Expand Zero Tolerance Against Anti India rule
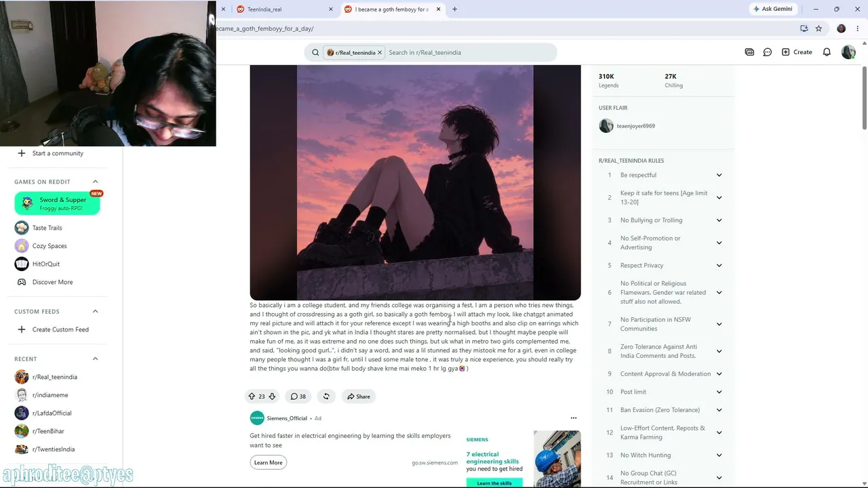The height and width of the screenshot is (488, 868). click(719, 351)
